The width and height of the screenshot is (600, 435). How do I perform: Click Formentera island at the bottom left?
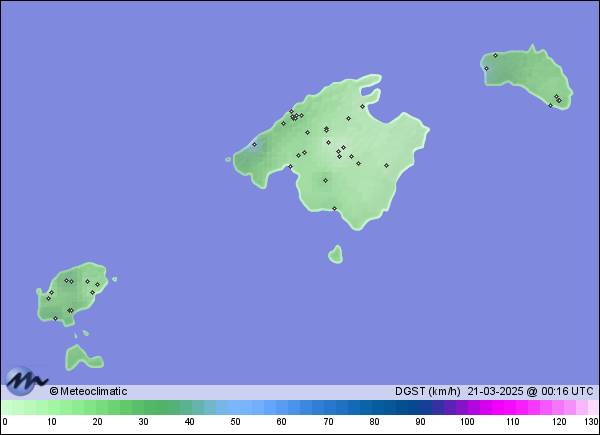tap(80, 356)
